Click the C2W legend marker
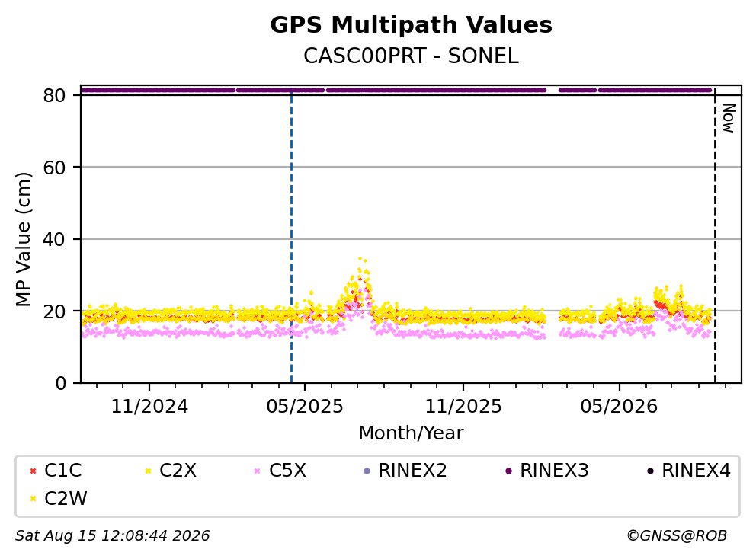 tap(33, 499)
